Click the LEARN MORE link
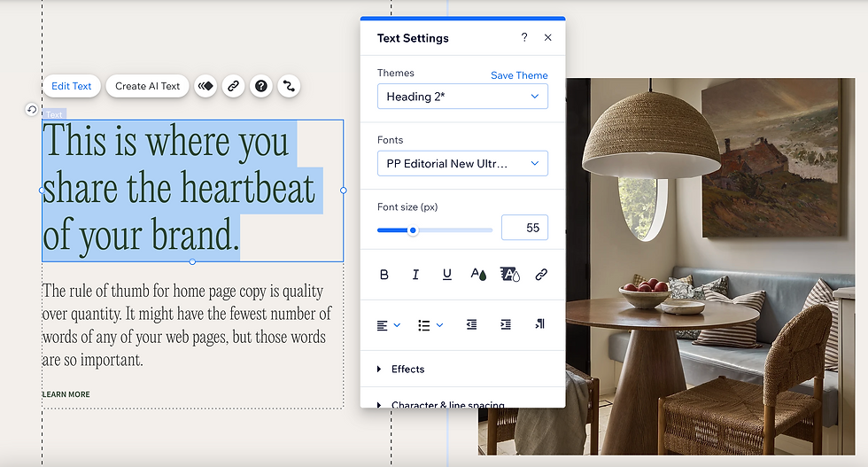The width and height of the screenshot is (868, 467). point(66,394)
